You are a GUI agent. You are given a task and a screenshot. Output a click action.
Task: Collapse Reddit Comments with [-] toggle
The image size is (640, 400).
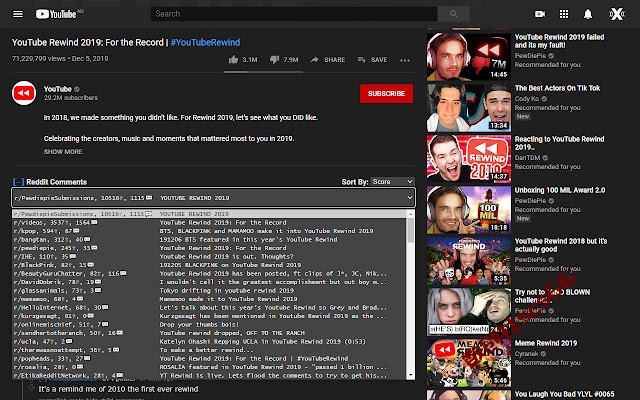pos(18,182)
